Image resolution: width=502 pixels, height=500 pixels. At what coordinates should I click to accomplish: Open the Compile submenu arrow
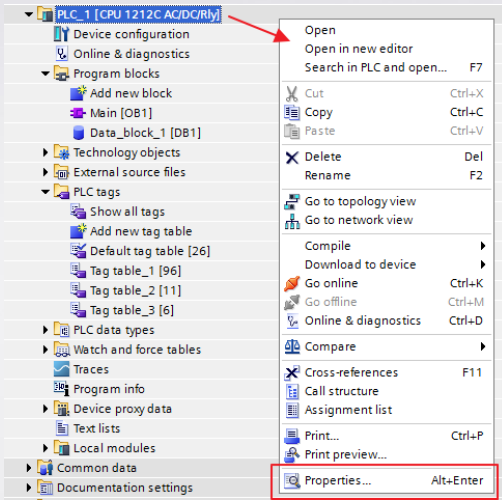tap(483, 246)
